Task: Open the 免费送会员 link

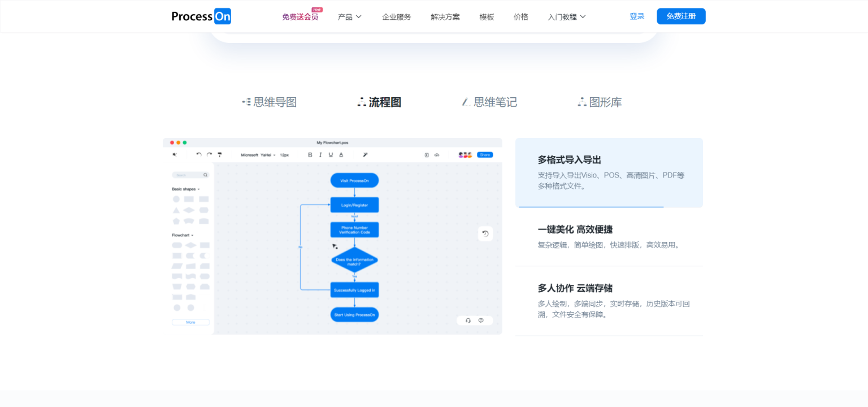Action: click(x=300, y=17)
